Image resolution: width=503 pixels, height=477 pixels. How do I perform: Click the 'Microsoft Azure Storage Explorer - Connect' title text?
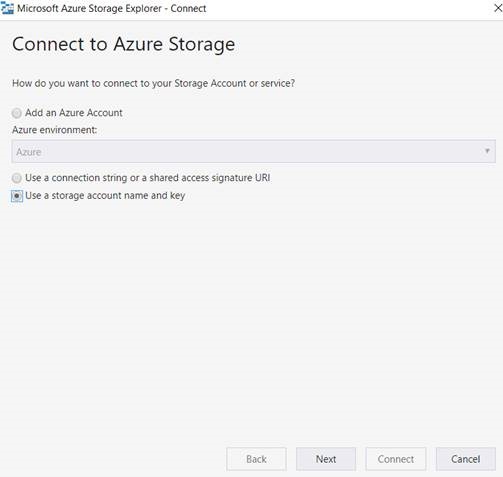[x=112, y=8]
